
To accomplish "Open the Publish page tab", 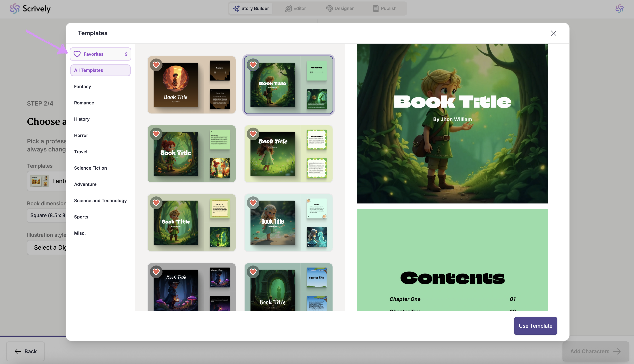I will pyautogui.click(x=384, y=9).
